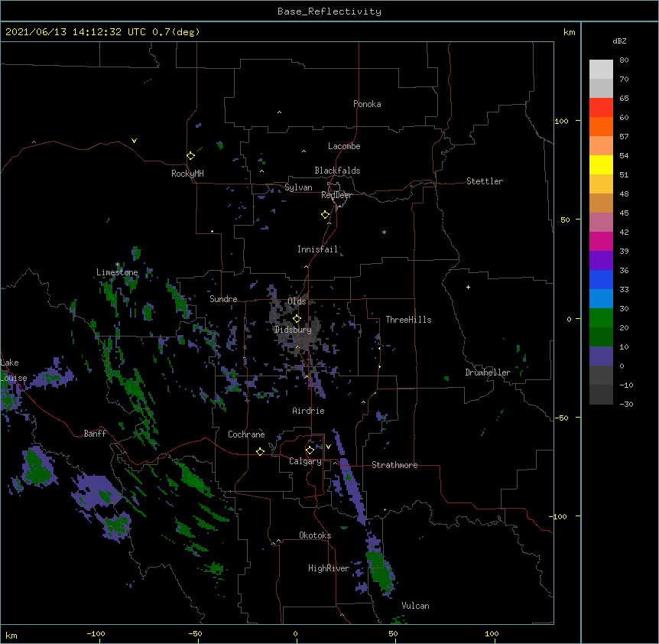The image size is (659, 644).
Task: Click the white plus marker north of Drumheller
Action: pyautogui.click(x=468, y=287)
